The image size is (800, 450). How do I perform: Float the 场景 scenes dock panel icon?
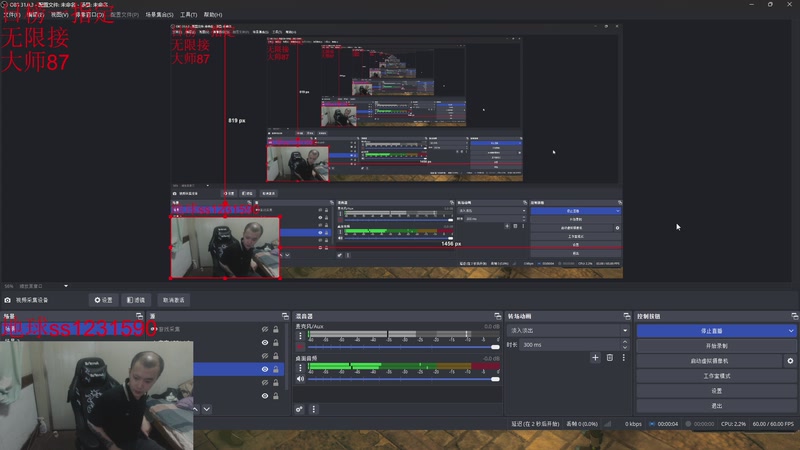[x=139, y=316]
